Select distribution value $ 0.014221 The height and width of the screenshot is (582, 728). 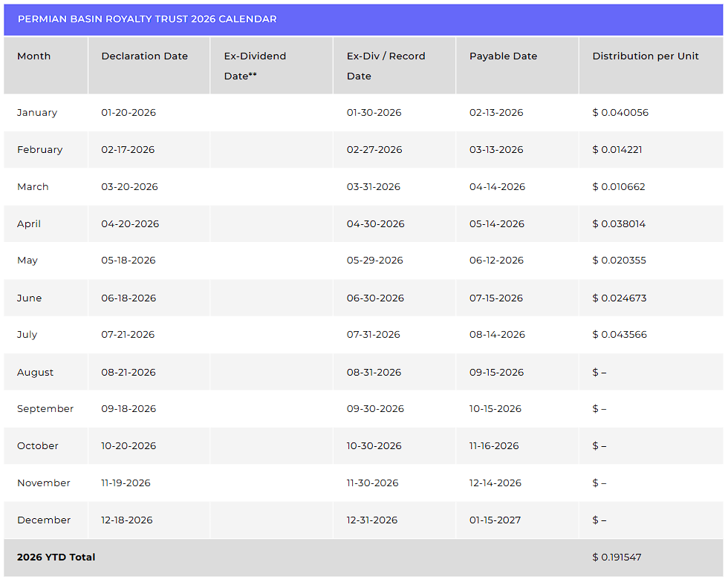coord(617,150)
